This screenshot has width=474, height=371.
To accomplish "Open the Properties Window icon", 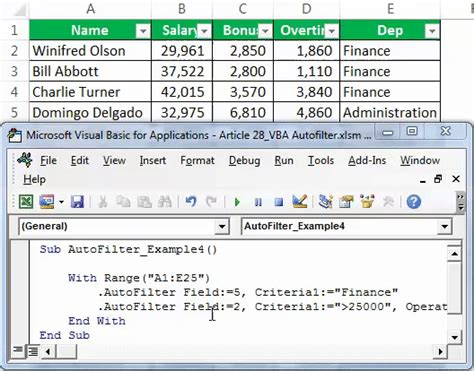I will (346, 202).
